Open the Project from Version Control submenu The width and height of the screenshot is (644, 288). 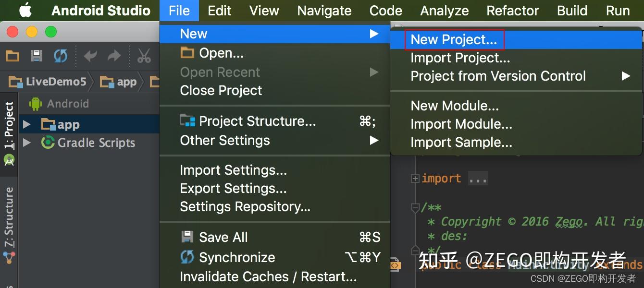coord(497,76)
